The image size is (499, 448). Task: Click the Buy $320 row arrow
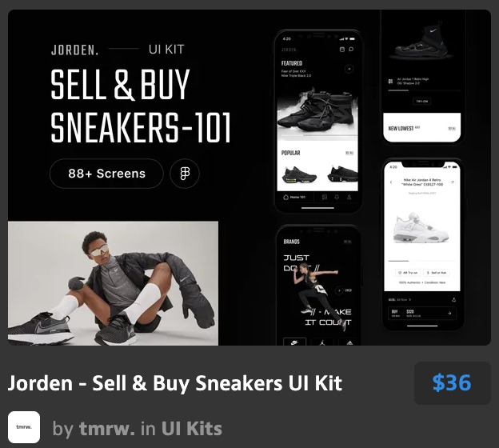[449, 314]
